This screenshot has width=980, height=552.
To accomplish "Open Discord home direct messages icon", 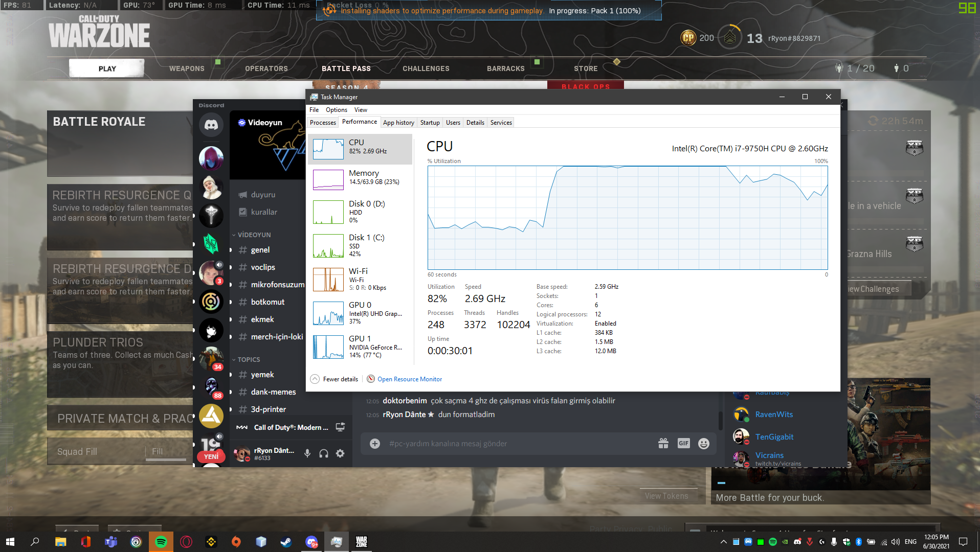I will (211, 125).
